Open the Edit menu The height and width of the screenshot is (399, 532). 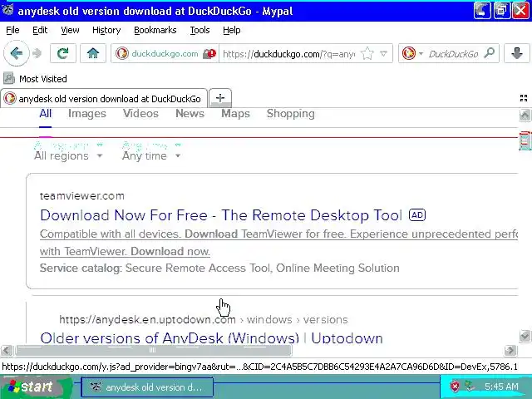[x=40, y=30]
